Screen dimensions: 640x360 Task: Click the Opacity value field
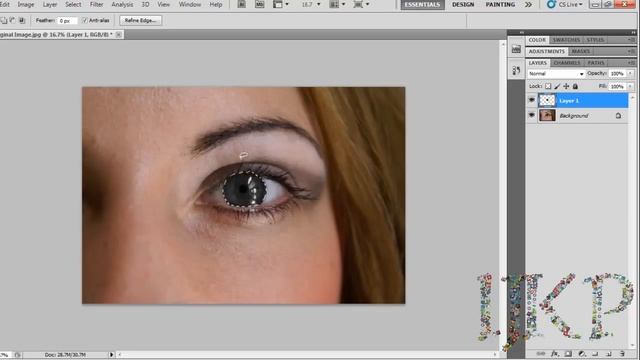[617, 73]
